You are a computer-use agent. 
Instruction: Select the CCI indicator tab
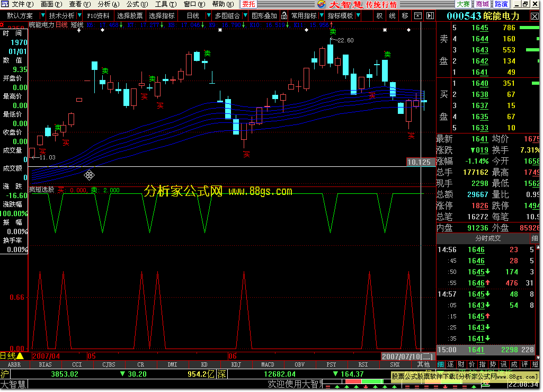[x=77, y=364]
